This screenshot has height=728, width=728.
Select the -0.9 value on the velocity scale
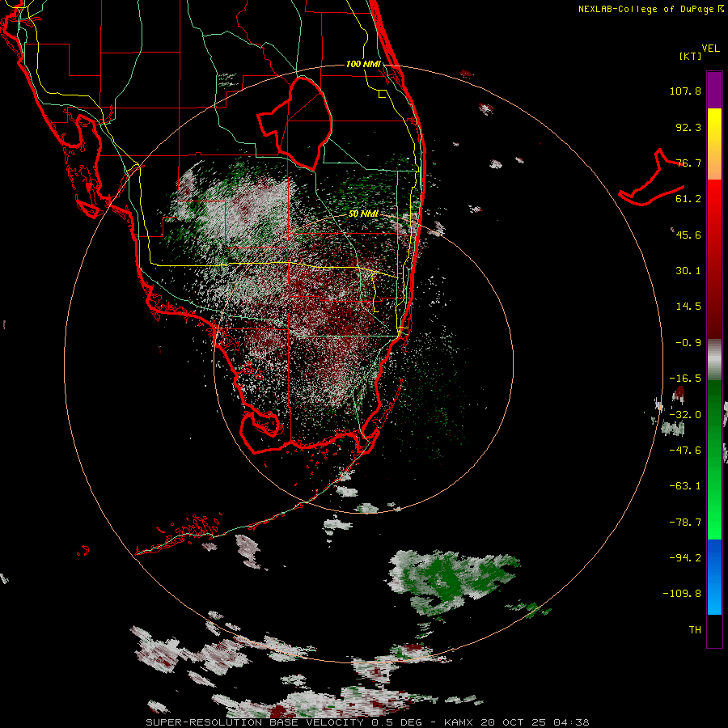point(688,343)
